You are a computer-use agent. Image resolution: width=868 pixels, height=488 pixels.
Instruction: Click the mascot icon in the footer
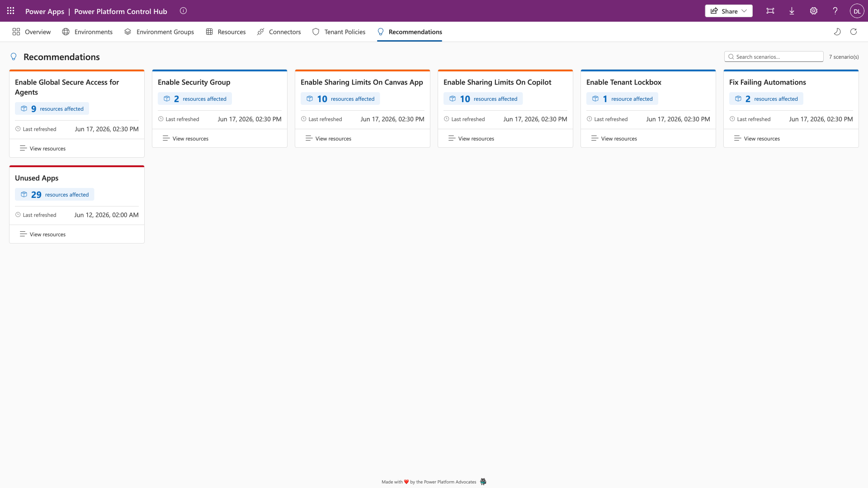(483, 482)
